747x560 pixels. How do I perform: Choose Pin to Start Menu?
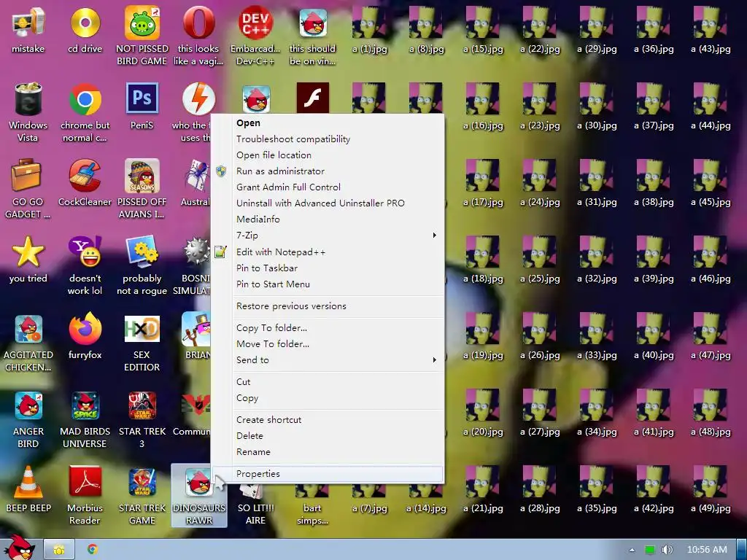pyautogui.click(x=328, y=284)
